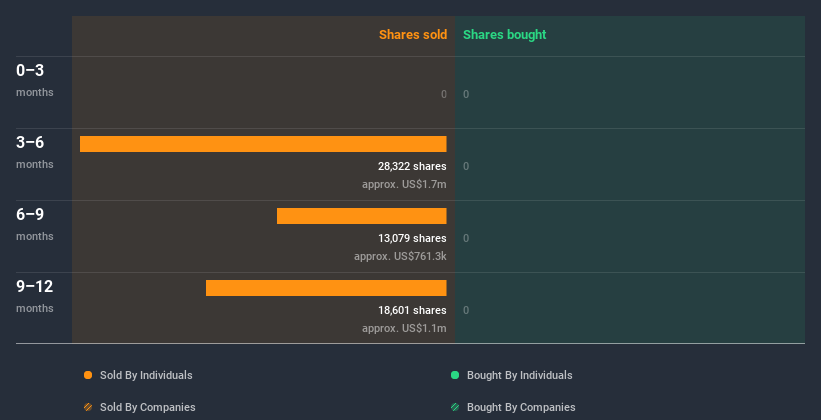Select the 9–12 months orange bar
The image size is (821, 420).
pyautogui.click(x=326, y=288)
